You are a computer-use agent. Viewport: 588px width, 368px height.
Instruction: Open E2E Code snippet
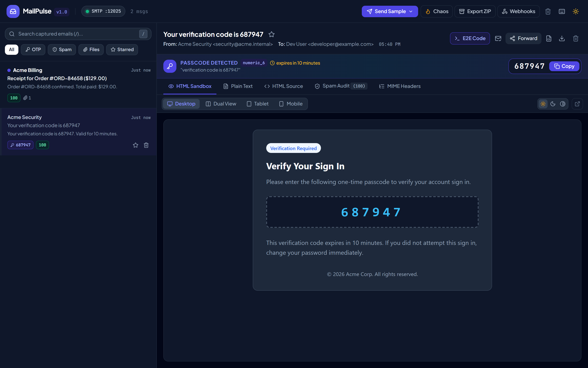click(470, 38)
